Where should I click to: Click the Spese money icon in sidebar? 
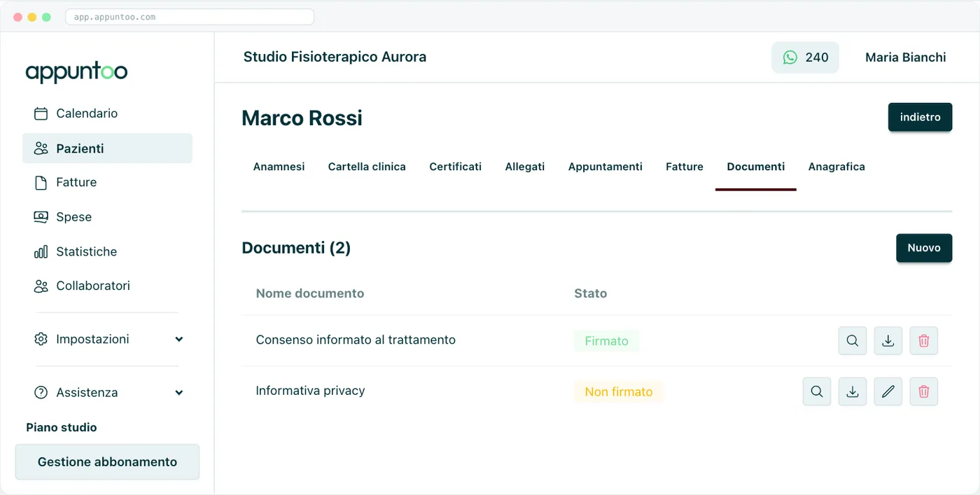pos(41,217)
